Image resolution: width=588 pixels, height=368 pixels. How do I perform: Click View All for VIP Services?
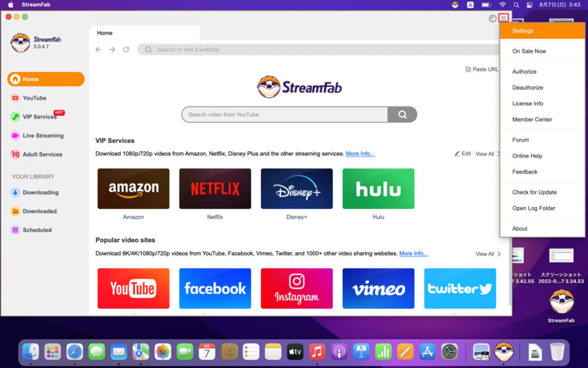click(x=488, y=154)
